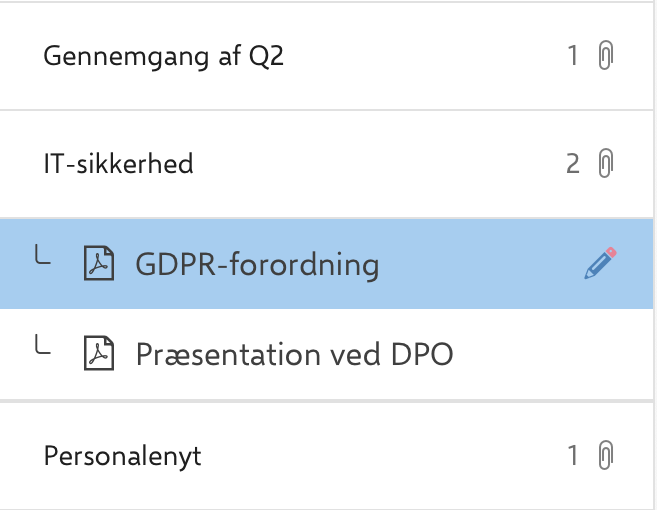
Task: Click highlighted space between GDPR-forordning and pencil
Action: 480,265
